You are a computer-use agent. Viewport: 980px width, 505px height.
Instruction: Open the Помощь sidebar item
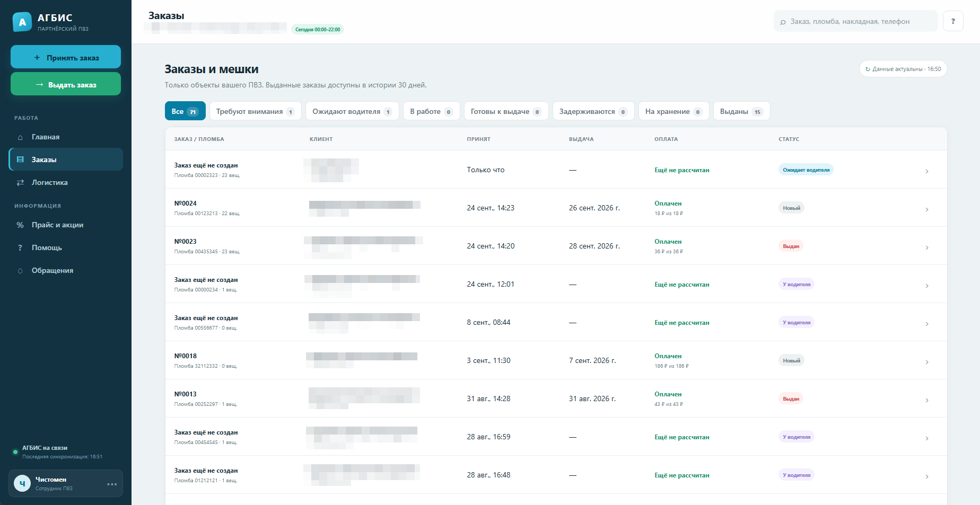66,247
